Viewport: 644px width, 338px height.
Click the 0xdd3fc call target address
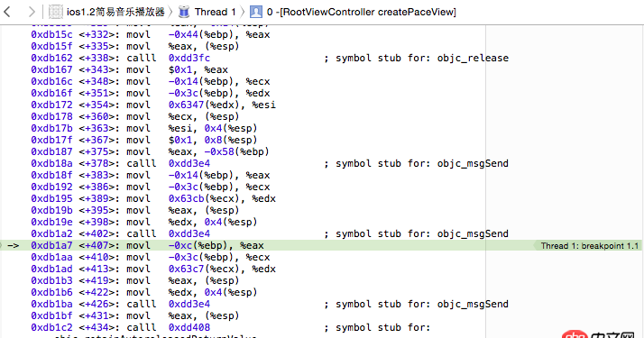189,59
